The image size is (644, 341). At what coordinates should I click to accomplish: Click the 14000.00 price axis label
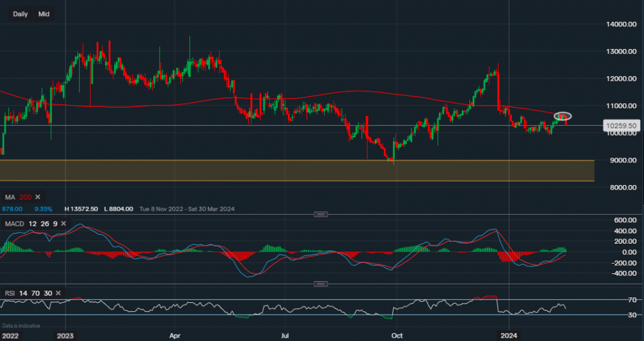tap(620, 24)
